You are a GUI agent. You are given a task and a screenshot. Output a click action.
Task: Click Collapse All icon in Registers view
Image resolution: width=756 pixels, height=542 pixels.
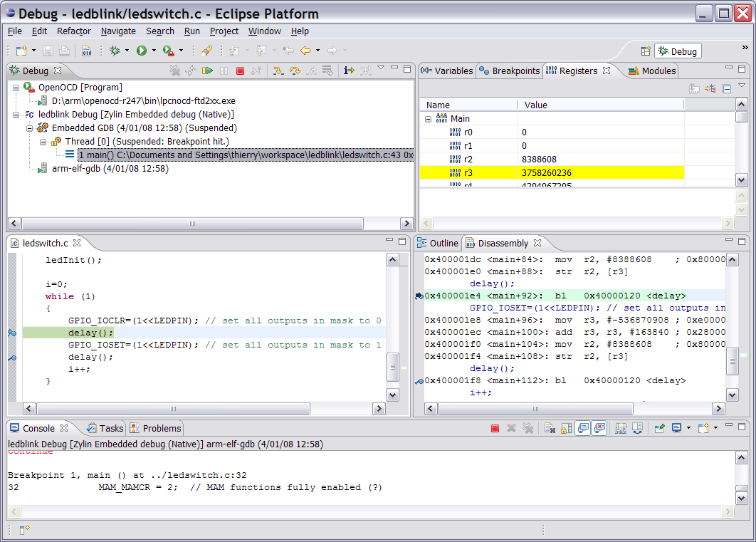(727, 89)
